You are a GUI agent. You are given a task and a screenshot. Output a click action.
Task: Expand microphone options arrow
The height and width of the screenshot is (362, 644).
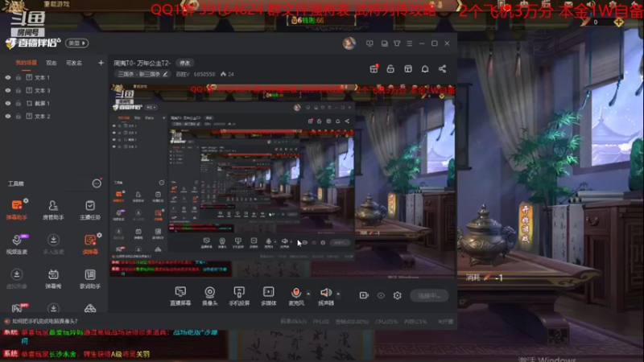[x=308, y=294]
